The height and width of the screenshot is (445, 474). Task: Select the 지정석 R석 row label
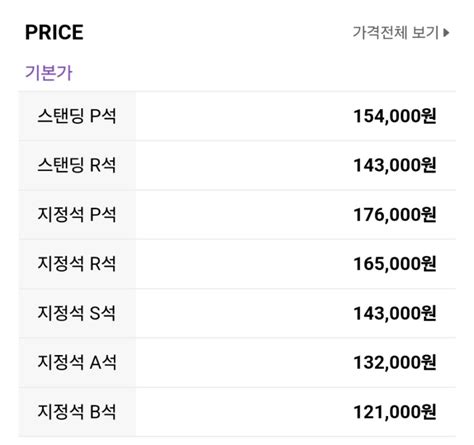(77, 264)
